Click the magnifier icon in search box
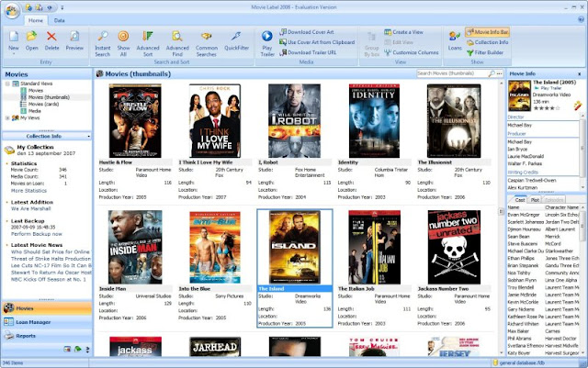The height and width of the screenshot is (368, 588). (x=492, y=73)
